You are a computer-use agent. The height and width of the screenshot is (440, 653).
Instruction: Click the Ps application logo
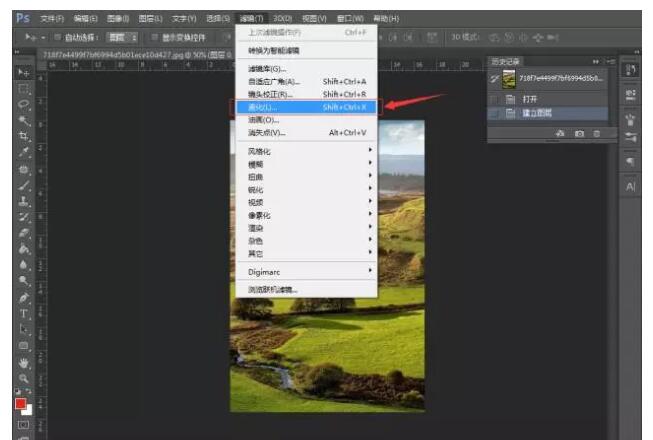(x=23, y=18)
